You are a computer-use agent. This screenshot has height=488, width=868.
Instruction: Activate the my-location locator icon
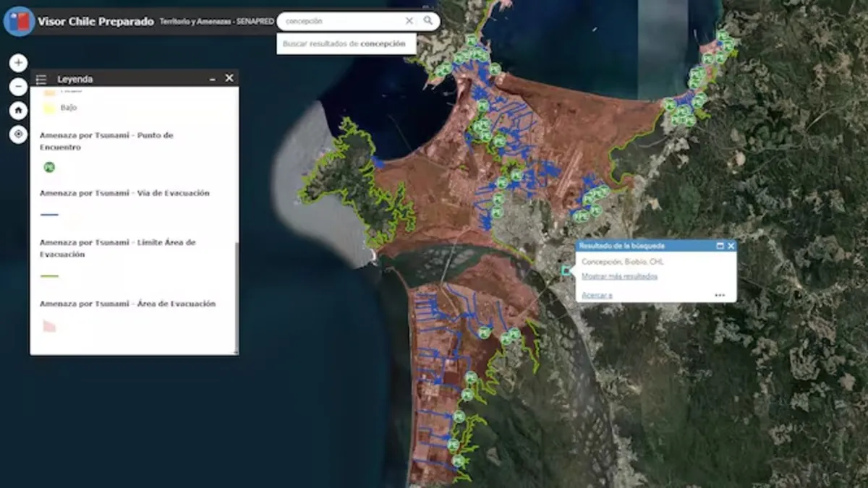(17, 134)
